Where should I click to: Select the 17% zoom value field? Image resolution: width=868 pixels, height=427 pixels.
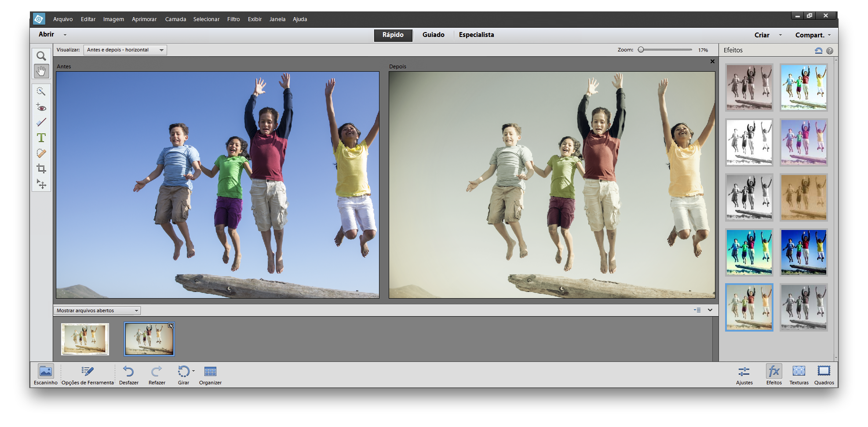tap(703, 50)
